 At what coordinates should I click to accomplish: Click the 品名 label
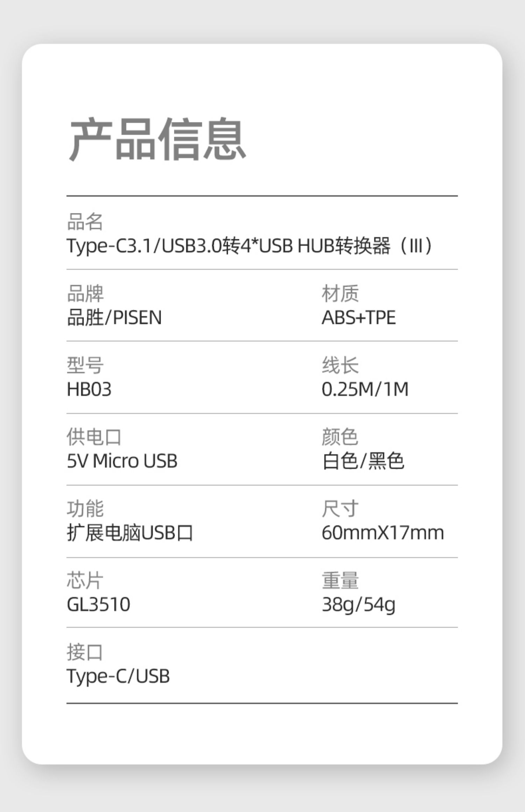85,222
